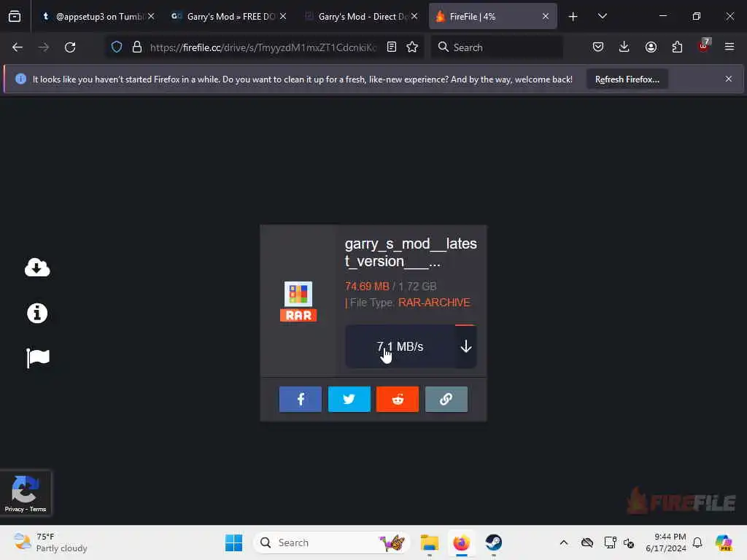Open Firefox View icon in tab bar

[15, 16]
